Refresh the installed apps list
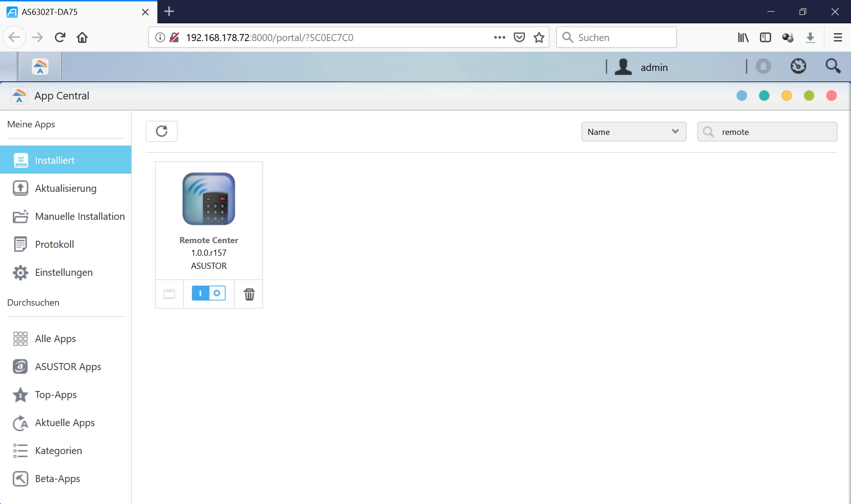The width and height of the screenshot is (851, 504). tap(162, 131)
